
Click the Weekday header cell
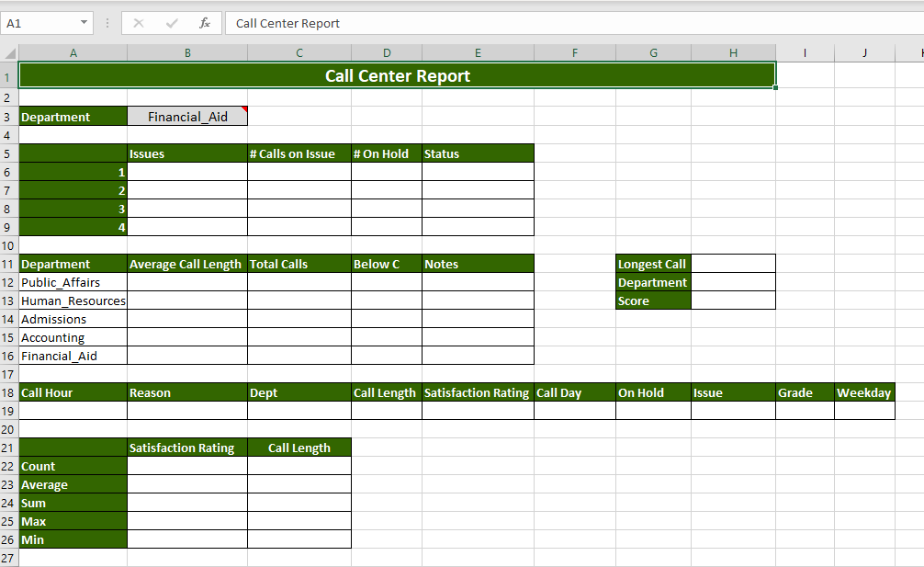tap(864, 392)
